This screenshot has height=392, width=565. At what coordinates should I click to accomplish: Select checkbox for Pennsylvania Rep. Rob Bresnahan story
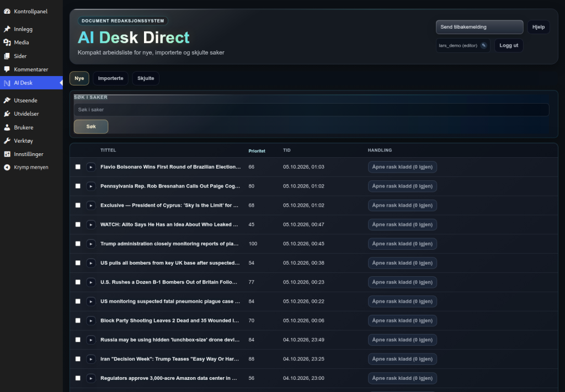[78, 186]
